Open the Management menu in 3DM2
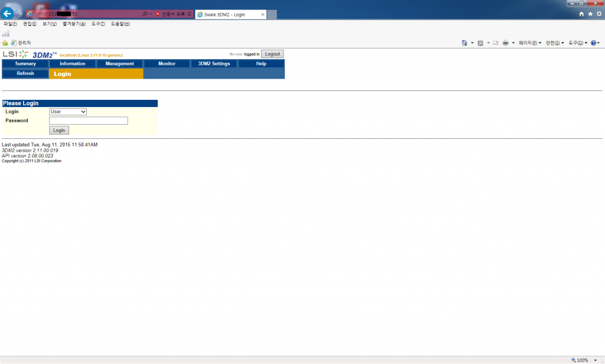 click(119, 64)
